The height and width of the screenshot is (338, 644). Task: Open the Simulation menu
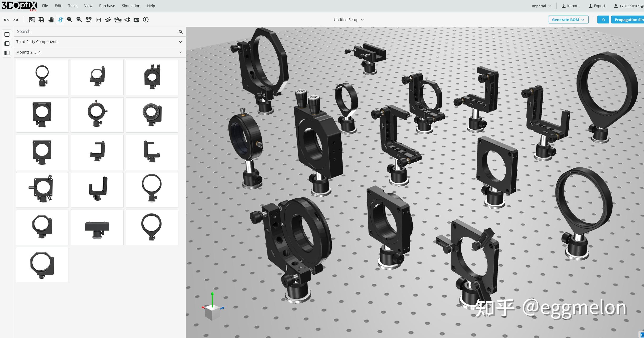[x=131, y=6]
